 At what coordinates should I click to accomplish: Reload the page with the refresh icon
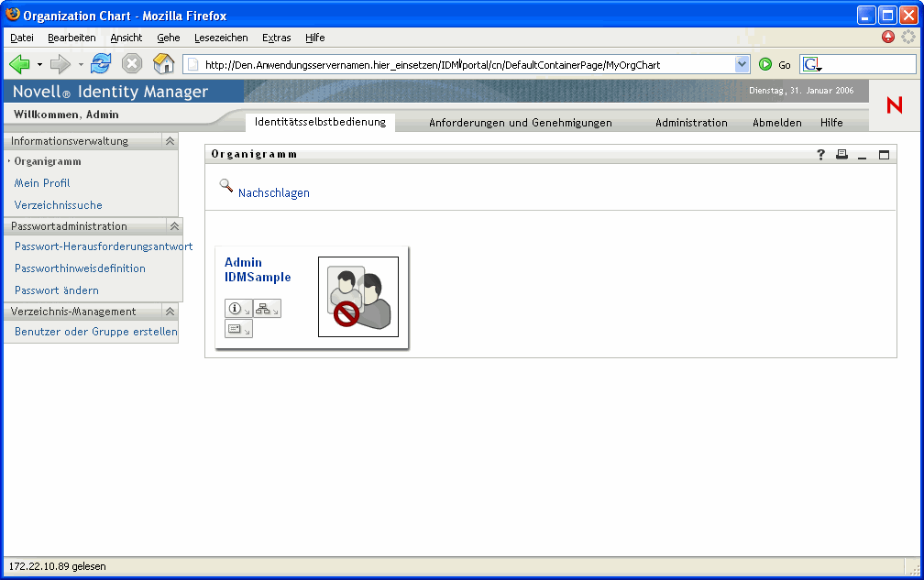(101, 63)
